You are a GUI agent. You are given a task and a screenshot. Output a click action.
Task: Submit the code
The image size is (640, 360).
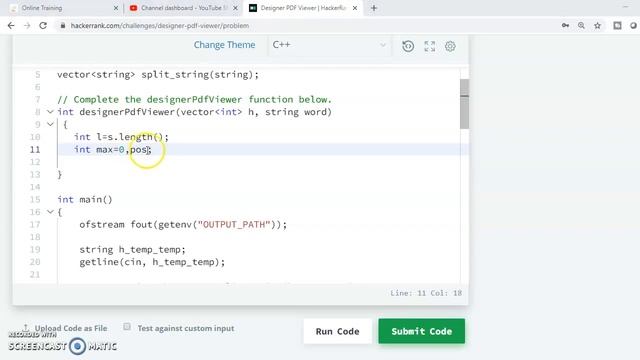pos(422,331)
